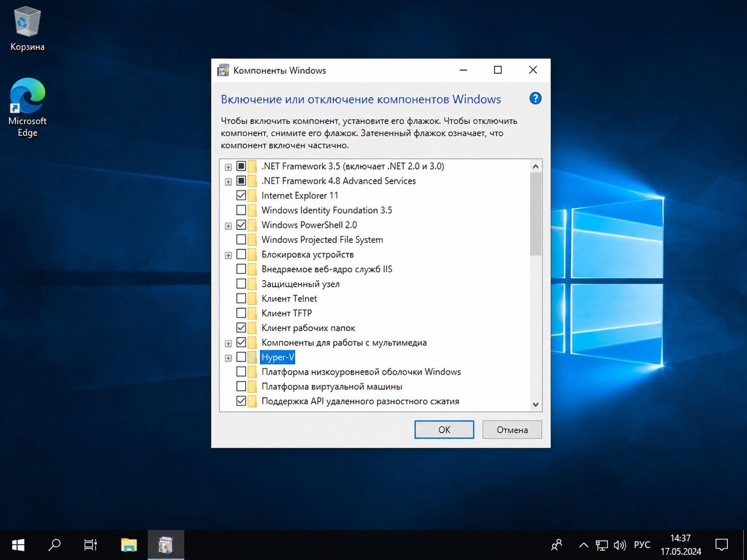Image resolution: width=747 pixels, height=560 pixels.
Task: Open the Microsoft Edge desktop shortcut
Action: click(27, 108)
